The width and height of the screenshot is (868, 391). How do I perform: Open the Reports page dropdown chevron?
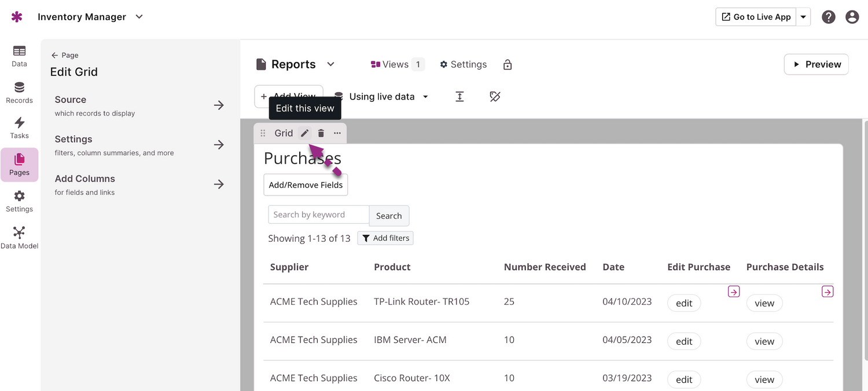[x=330, y=64]
